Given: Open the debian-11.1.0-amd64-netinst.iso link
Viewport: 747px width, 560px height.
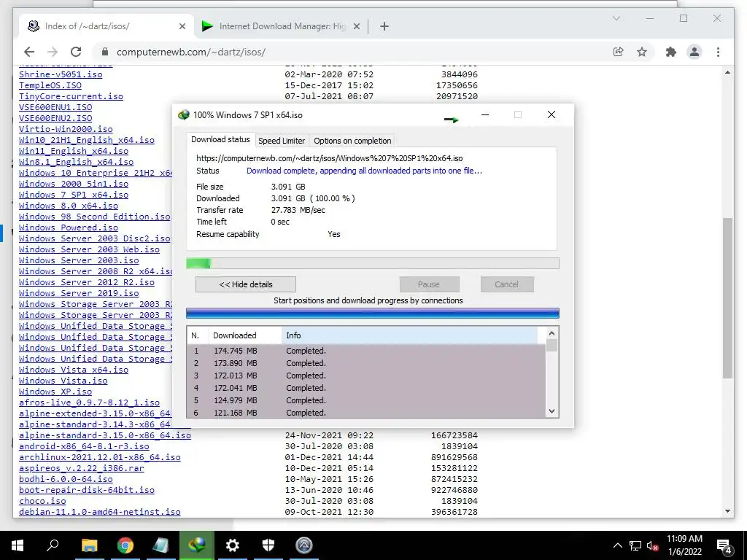Looking at the screenshot, I should coord(99,512).
